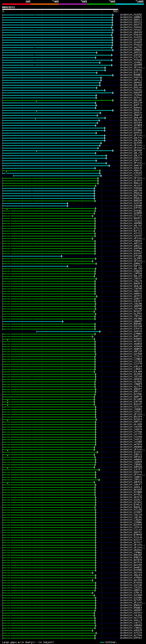Select hit label UniRef100_O24661
Image resolution: width=146 pixels, height=644 pixels.
(131, 63)
